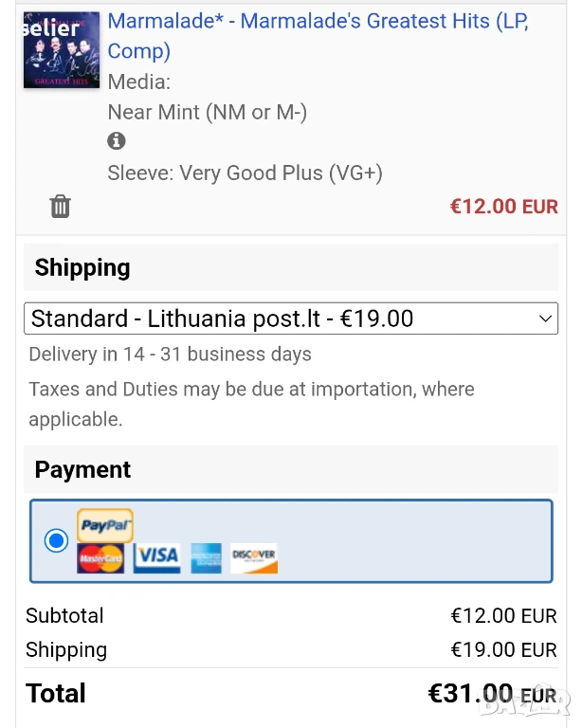This screenshot has width=582, height=728.
Task: Click the delivery estimate business days text
Action: click(170, 355)
